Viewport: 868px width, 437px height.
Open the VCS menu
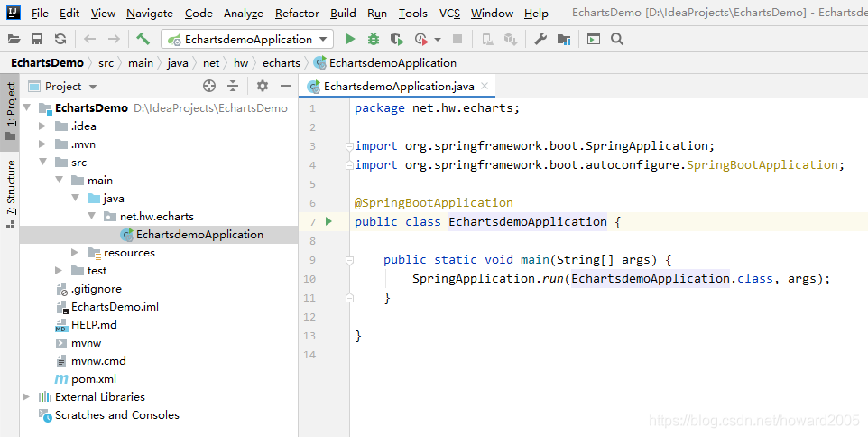click(449, 14)
